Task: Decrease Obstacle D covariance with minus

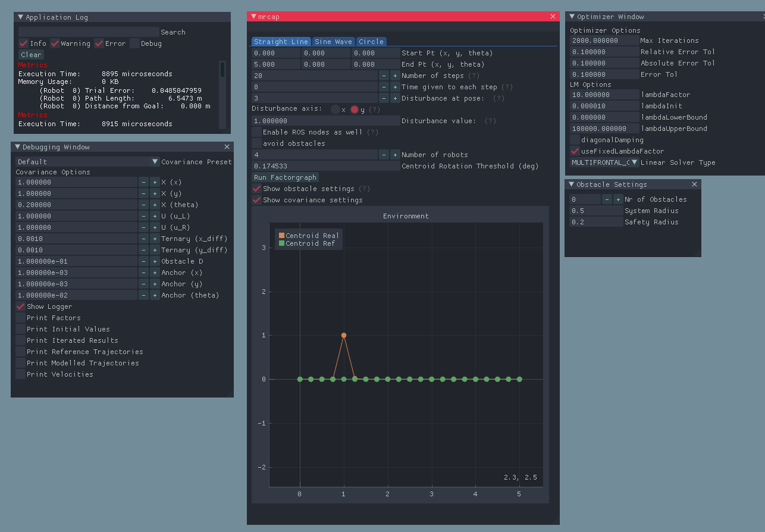Action: coord(143,261)
